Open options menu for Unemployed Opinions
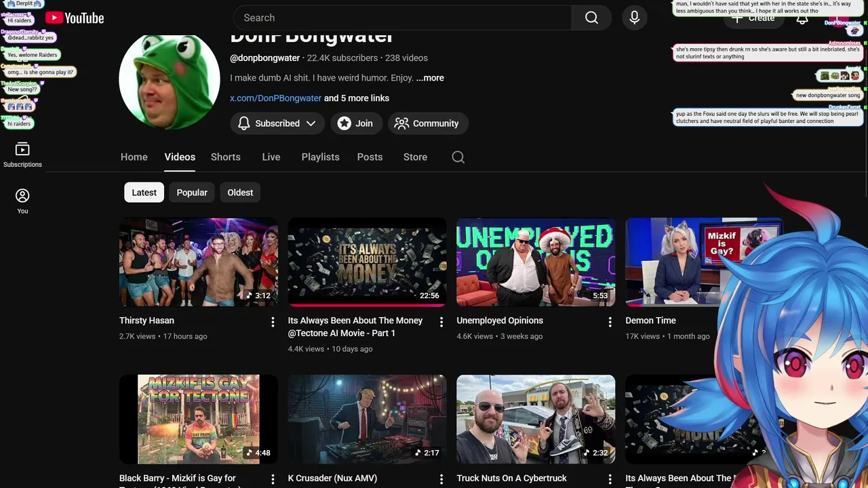 610,322
